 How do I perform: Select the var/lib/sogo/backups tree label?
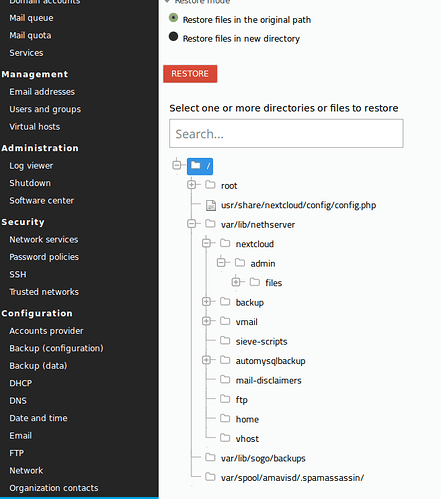pos(263,459)
